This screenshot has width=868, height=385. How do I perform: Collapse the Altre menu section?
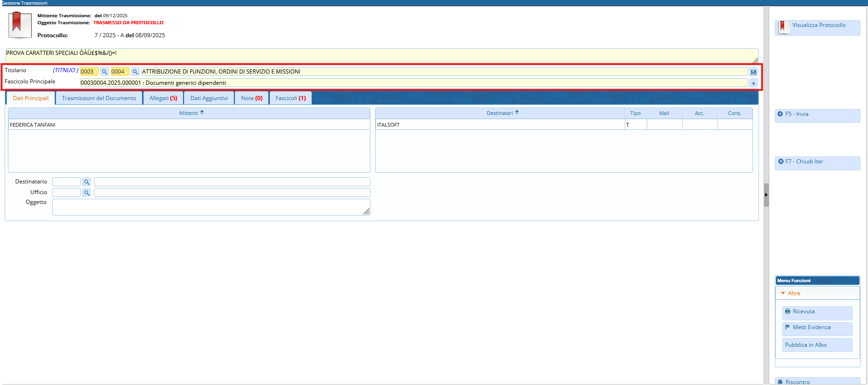click(x=783, y=293)
